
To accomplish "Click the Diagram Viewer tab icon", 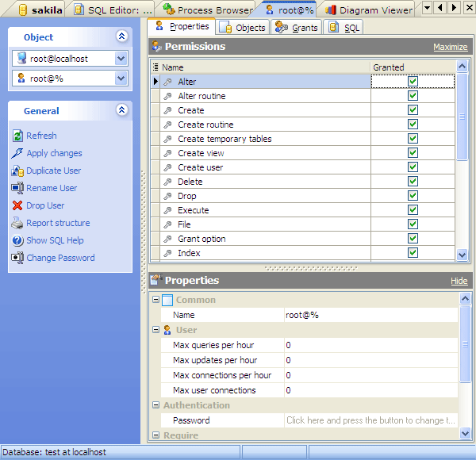I will tap(331, 10).
